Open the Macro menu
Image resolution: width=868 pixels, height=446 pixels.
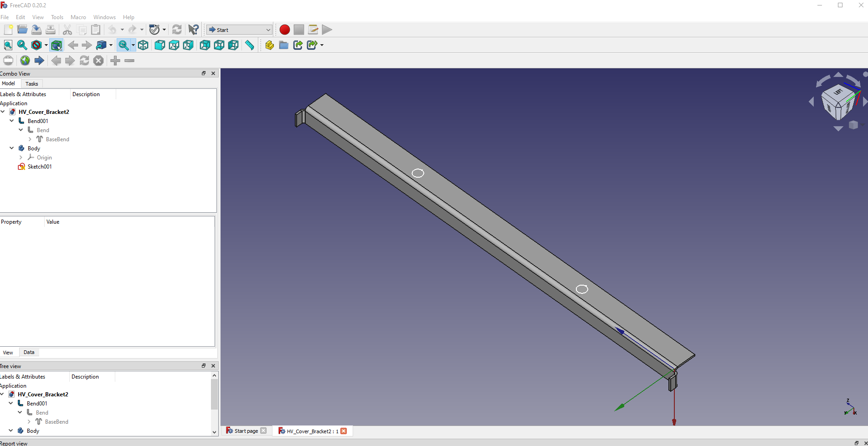click(x=78, y=17)
